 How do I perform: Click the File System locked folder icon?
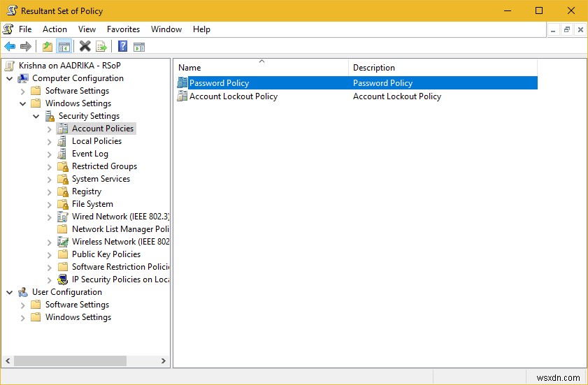point(63,204)
